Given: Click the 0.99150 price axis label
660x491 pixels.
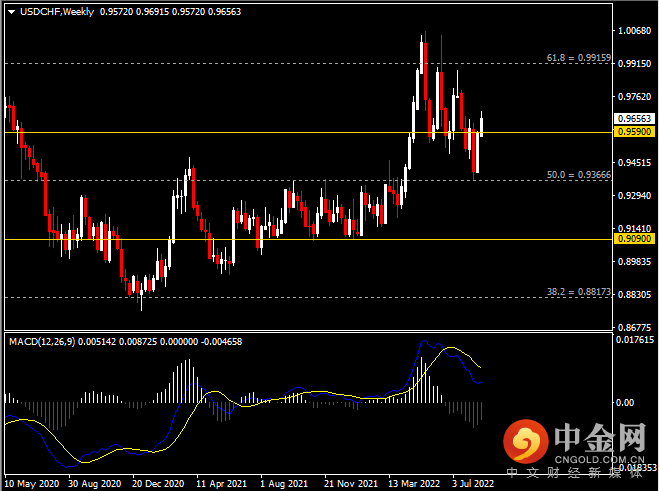Looking at the screenshot, I should click(x=634, y=64).
